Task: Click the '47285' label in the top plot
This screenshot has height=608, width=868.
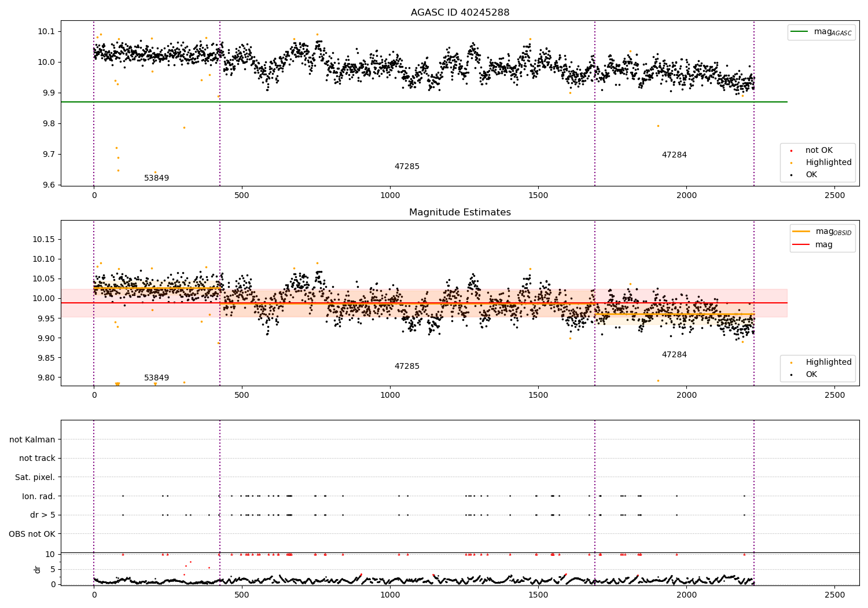Action: [407, 167]
